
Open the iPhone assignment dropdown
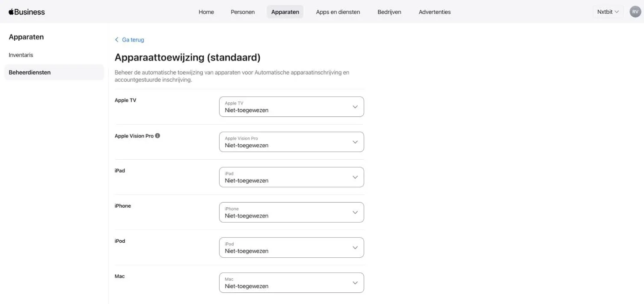291,212
